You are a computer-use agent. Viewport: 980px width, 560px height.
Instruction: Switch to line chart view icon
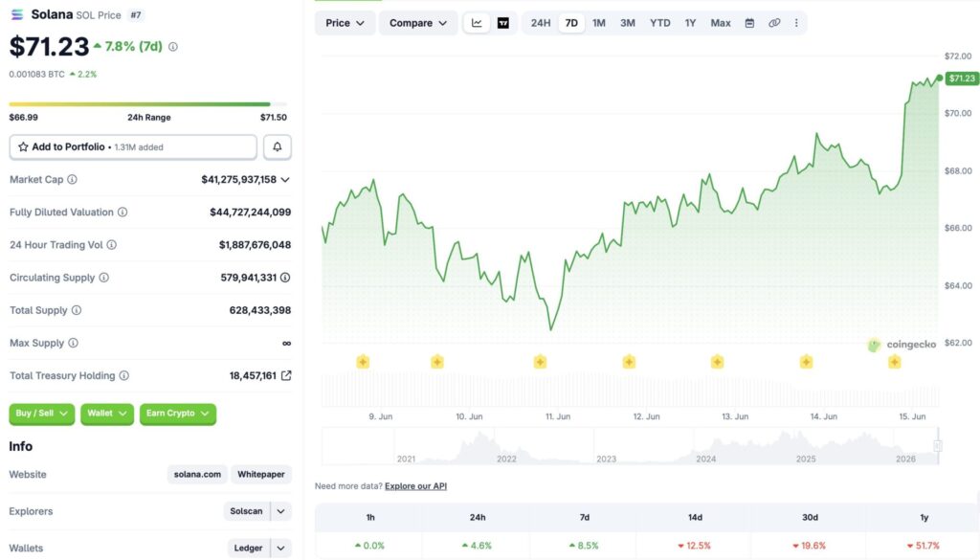tap(477, 23)
